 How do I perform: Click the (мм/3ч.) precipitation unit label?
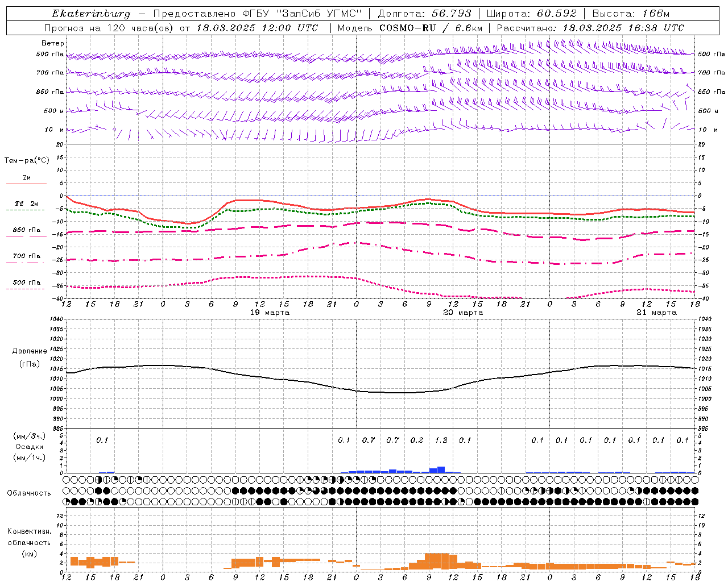[x=29, y=436]
